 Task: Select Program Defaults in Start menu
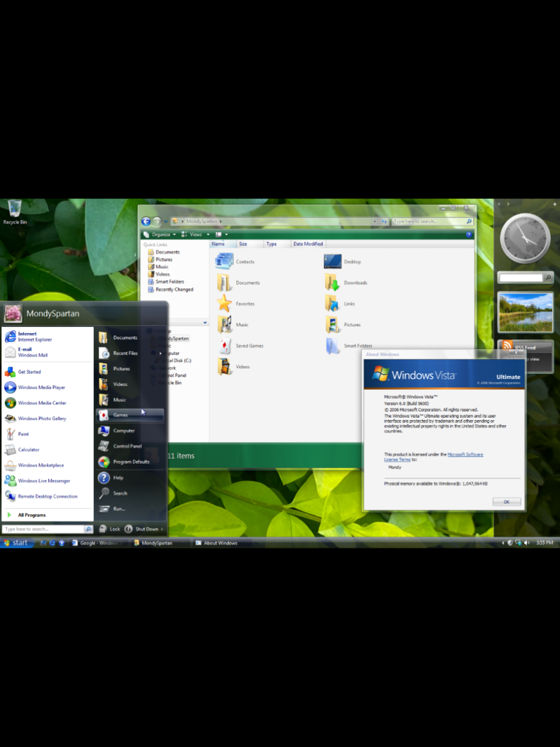130,462
